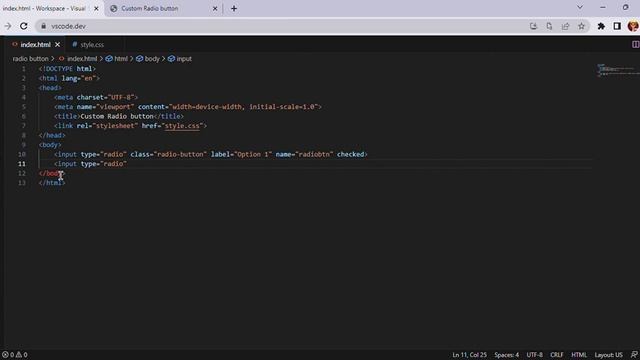Click the site lock icon in the address bar
The width and height of the screenshot is (640, 360).
click(44, 26)
